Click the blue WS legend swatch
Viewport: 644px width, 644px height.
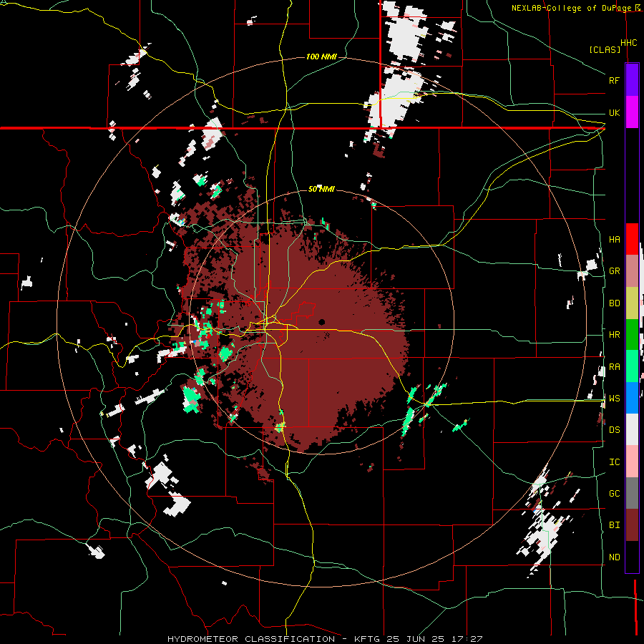click(632, 398)
